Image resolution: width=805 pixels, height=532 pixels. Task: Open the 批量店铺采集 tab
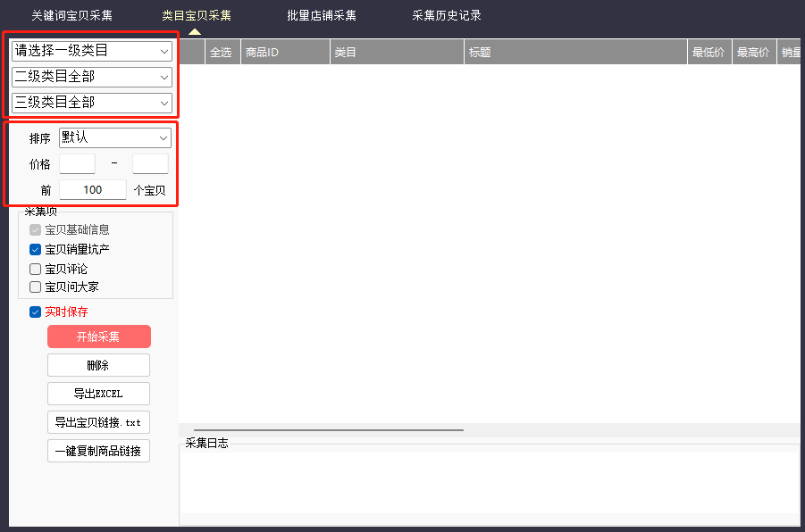[x=322, y=15]
